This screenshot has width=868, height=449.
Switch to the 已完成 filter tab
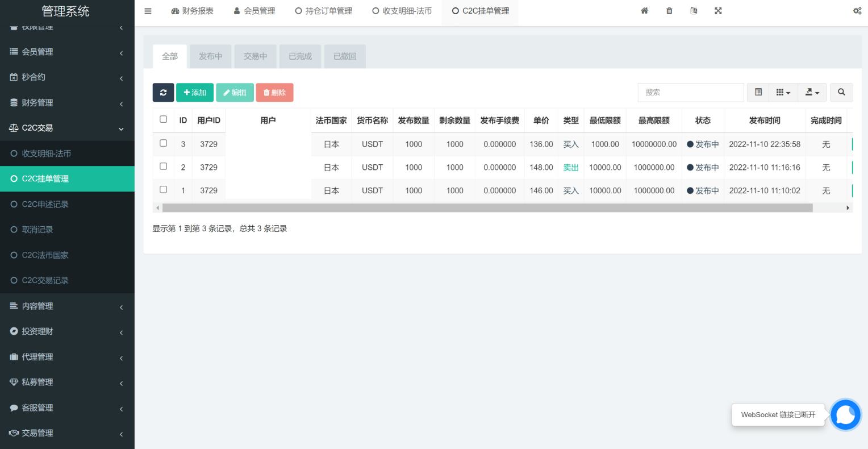300,56
